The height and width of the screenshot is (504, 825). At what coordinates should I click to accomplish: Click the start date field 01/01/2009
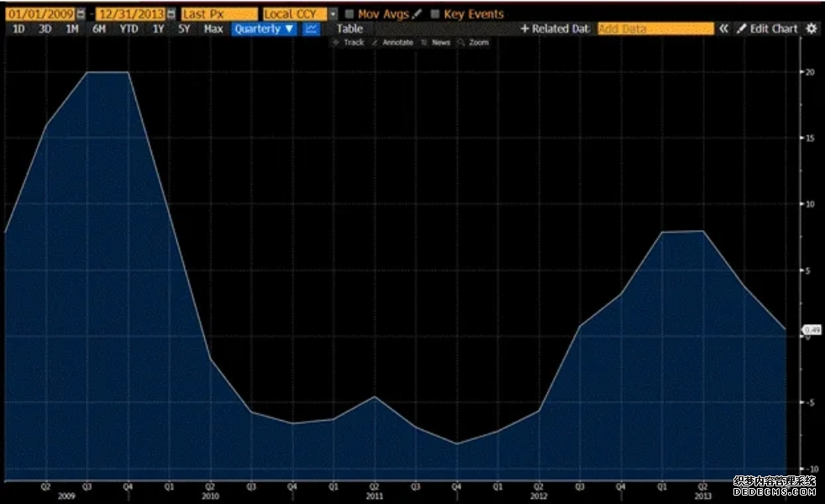tap(40, 14)
